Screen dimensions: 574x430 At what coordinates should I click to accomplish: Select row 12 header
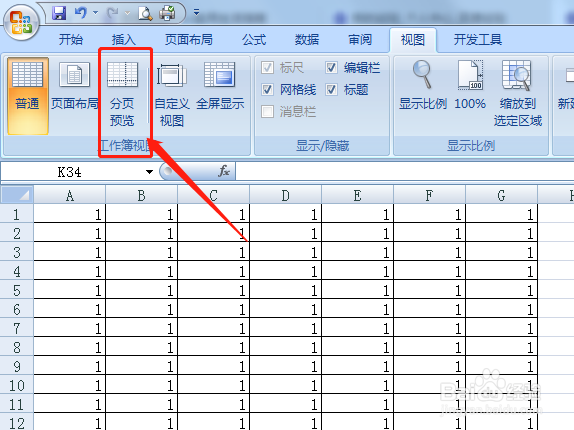tap(16, 423)
